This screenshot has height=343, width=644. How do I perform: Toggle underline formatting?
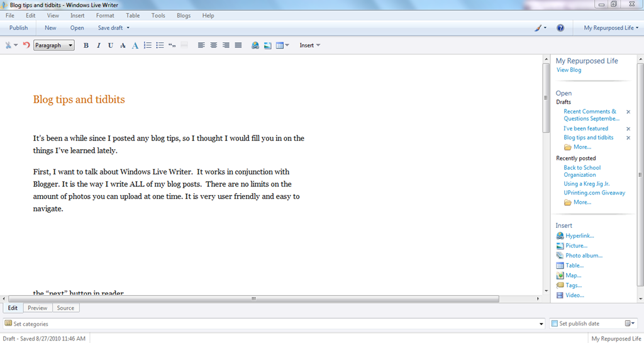(111, 45)
